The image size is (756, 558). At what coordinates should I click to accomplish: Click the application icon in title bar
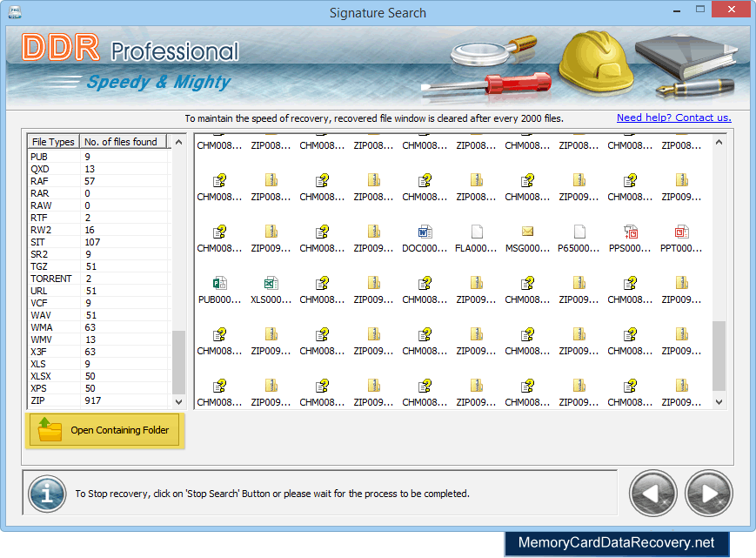[x=15, y=11]
